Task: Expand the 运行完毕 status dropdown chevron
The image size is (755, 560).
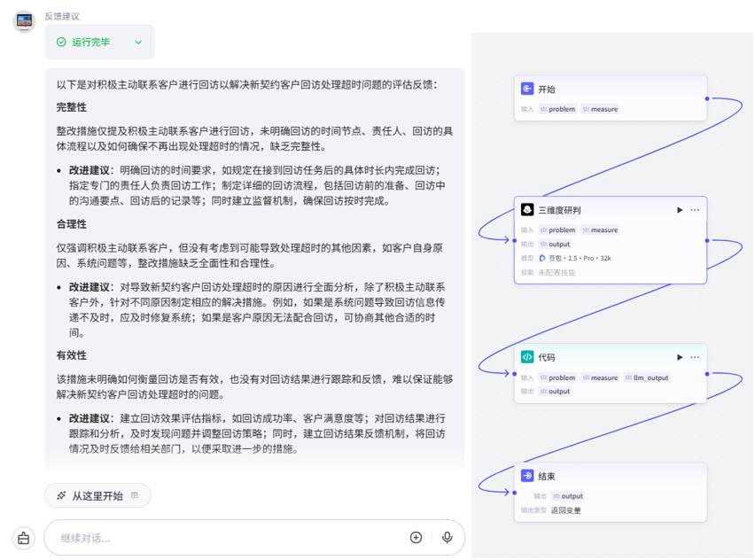Action: [x=138, y=43]
